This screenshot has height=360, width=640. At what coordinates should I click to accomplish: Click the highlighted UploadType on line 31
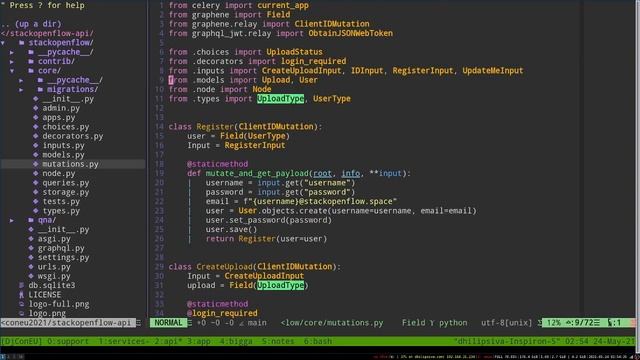tap(280, 286)
